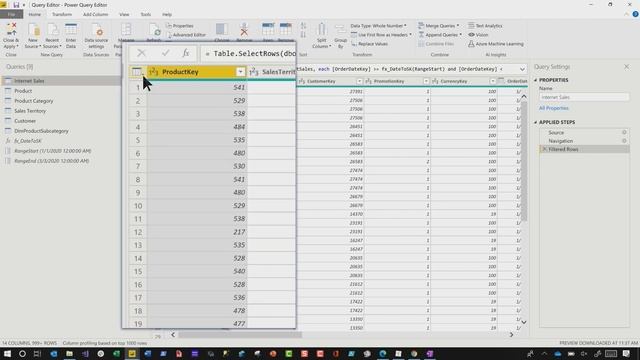Collapse the APPLIED STEPS section
Image resolution: width=640 pixels, height=360 pixels.
coord(536,122)
